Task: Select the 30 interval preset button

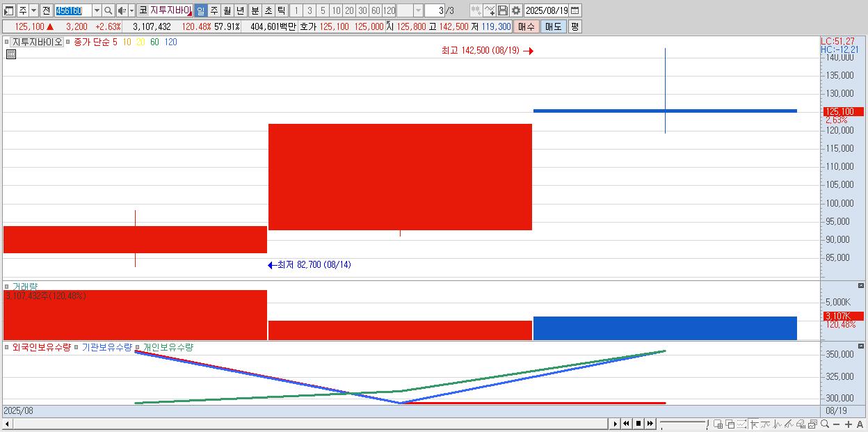Action: [x=362, y=10]
